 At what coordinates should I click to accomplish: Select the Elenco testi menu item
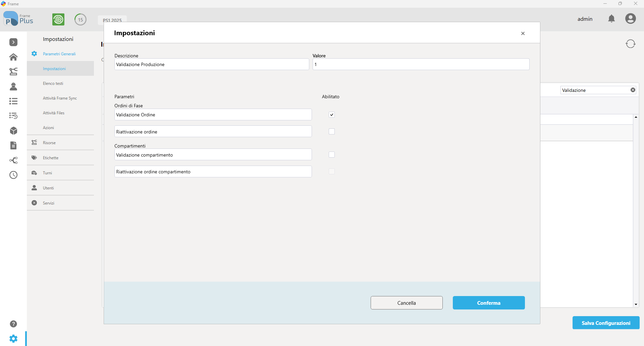[53, 83]
